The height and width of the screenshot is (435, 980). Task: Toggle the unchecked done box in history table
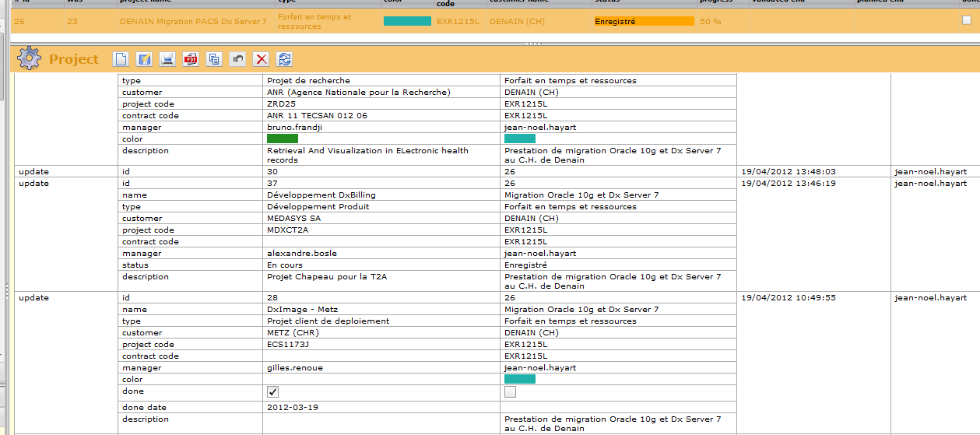(x=510, y=392)
